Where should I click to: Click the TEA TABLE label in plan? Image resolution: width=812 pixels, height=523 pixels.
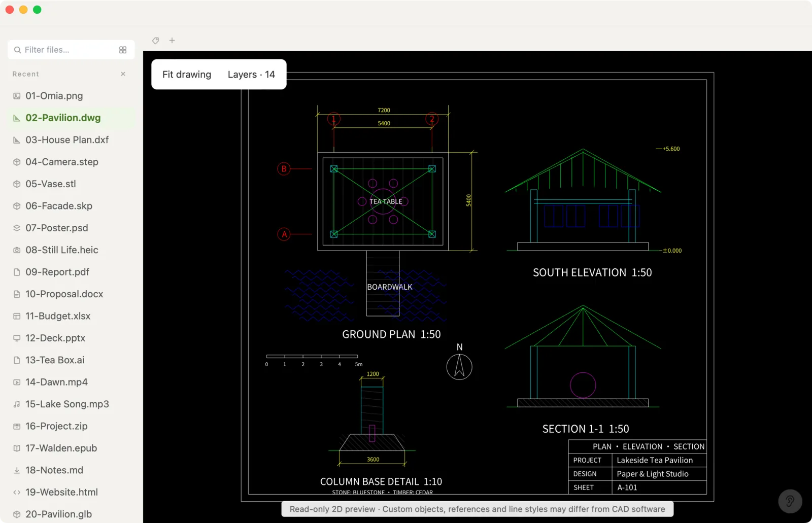(x=386, y=201)
